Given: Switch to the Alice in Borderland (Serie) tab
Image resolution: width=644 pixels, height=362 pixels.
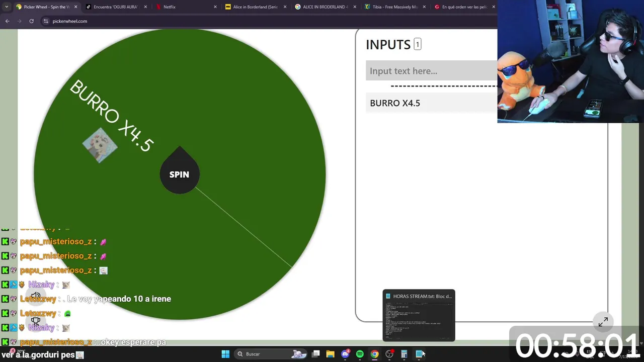Looking at the screenshot, I should [255, 7].
